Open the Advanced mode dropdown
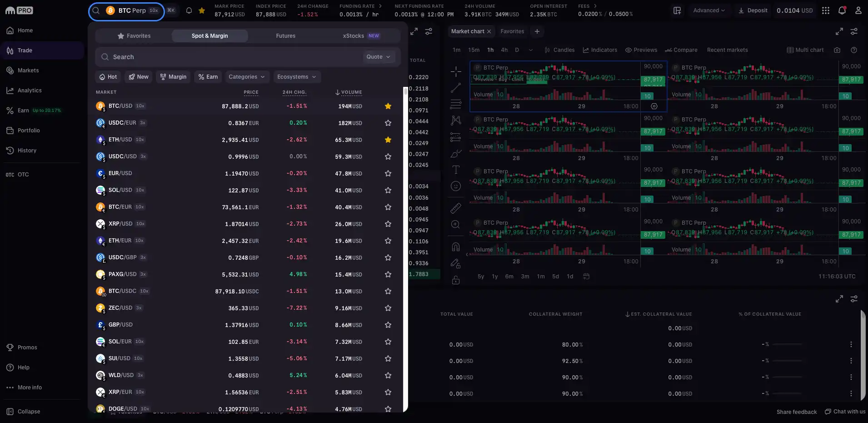868x423 pixels. pyautogui.click(x=709, y=10)
